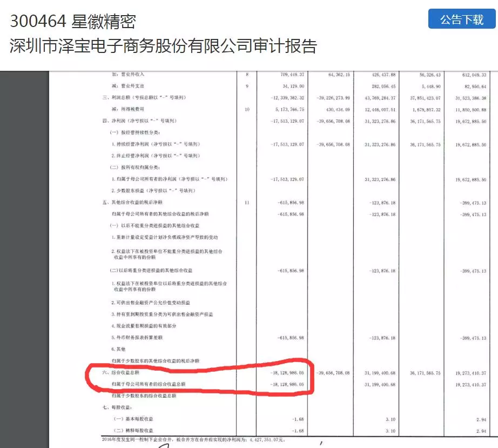Click the value 709,449.37
Image resolution: width=498 pixels, height=448 pixels.
click(x=292, y=75)
